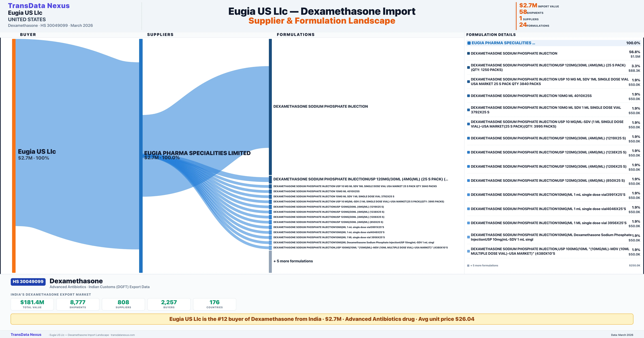Expand '+ 5 more formulations' in details list
The height and width of the screenshot is (338, 644).
coord(484,265)
